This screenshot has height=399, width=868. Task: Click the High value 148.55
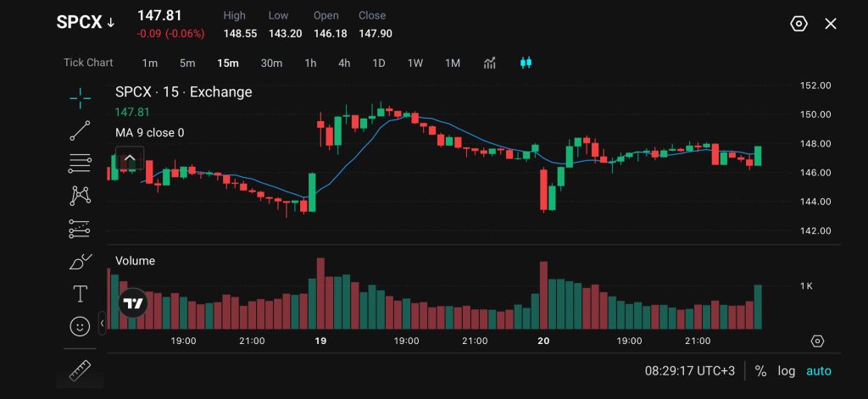[x=240, y=34]
